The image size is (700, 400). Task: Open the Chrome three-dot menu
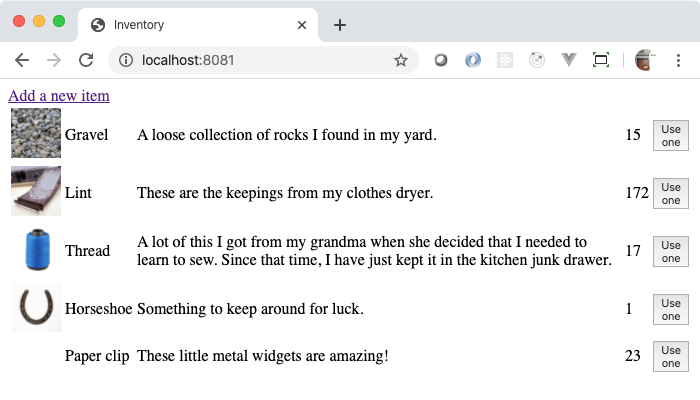(x=680, y=60)
